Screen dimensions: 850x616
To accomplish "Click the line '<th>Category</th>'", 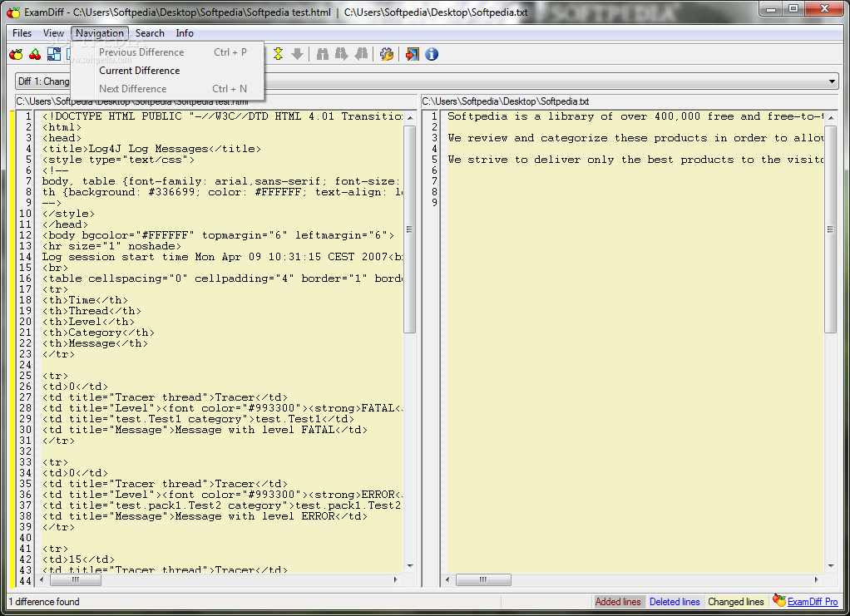I will pos(98,333).
